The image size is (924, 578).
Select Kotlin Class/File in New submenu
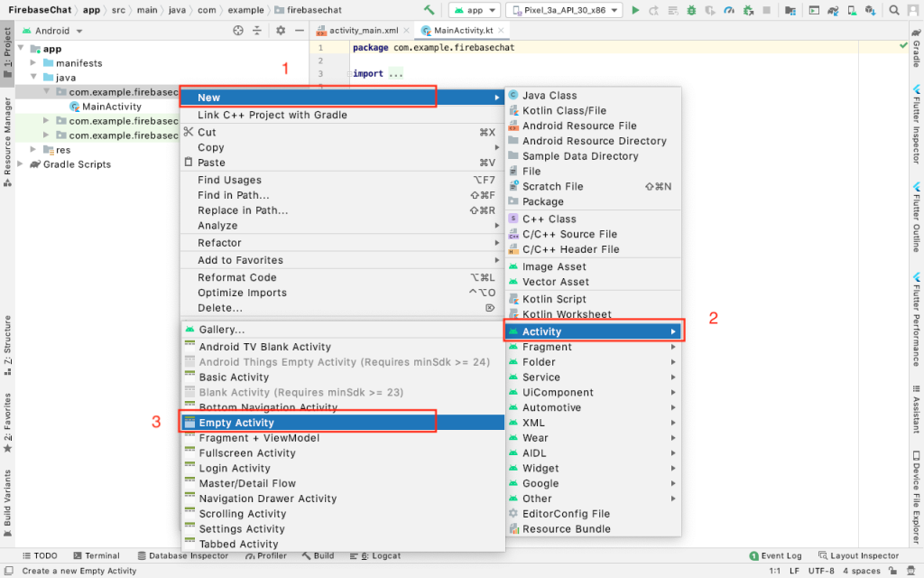tap(594, 110)
